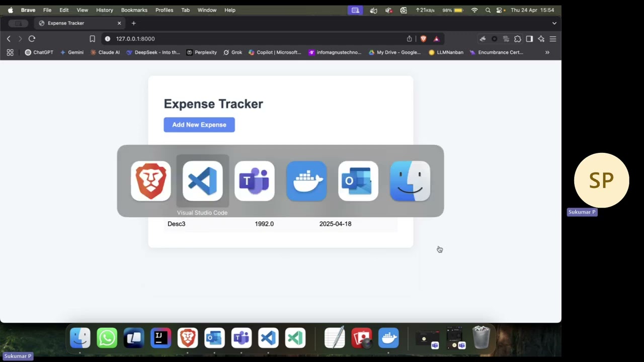Open Docker Desktop from the Dock
The height and width of the screenshot is (362, 644).
(388, 338)
